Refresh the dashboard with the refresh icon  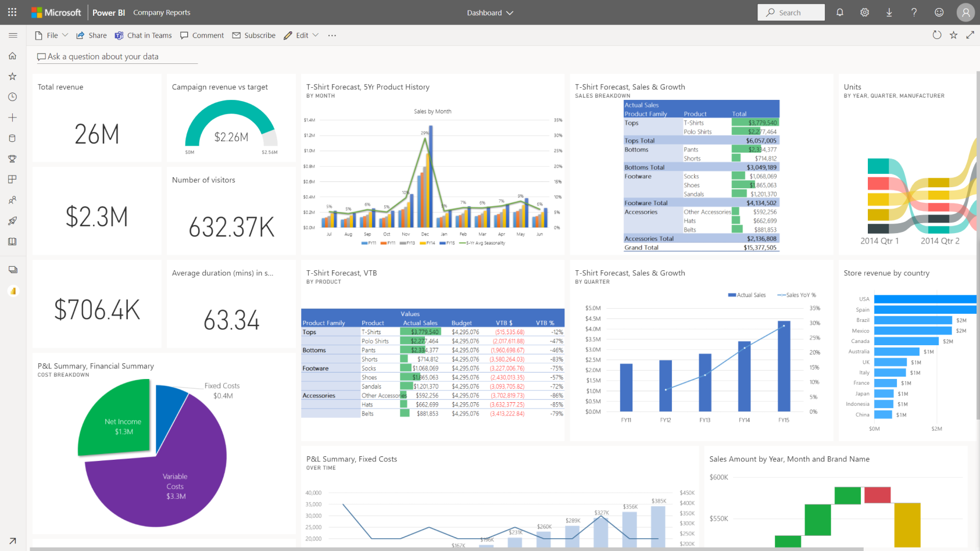(x=937, y=35)
